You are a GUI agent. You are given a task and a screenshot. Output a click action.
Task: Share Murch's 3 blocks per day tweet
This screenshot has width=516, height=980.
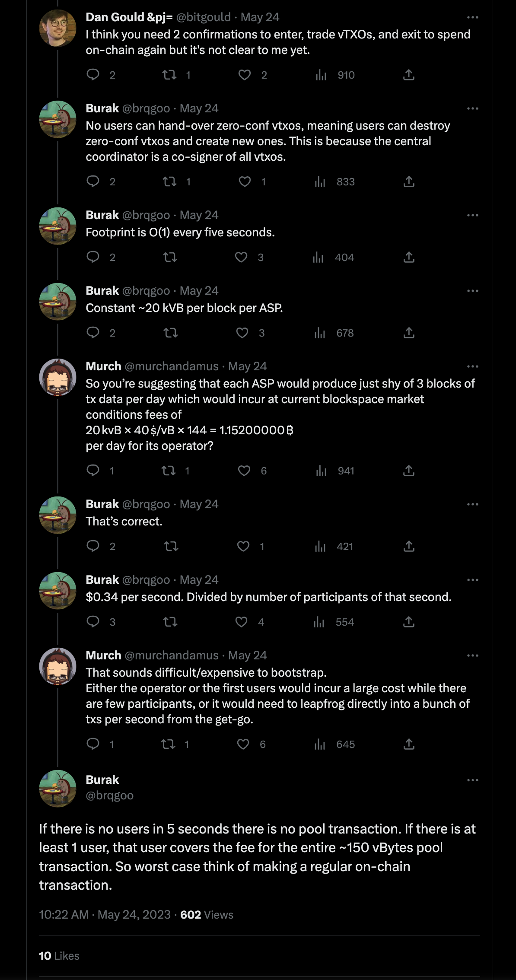coord(409,471)
